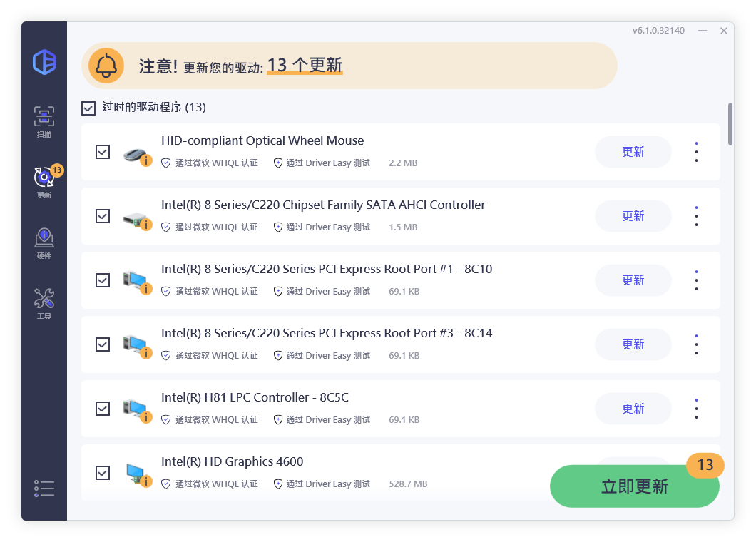The height and width of the screenshot is (542, 756).
Task: Open more options for PCI Express Root Port #1
Action: (696, 280)
